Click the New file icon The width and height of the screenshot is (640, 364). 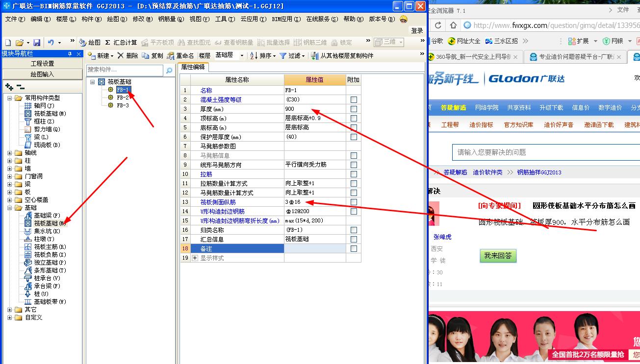8,43
